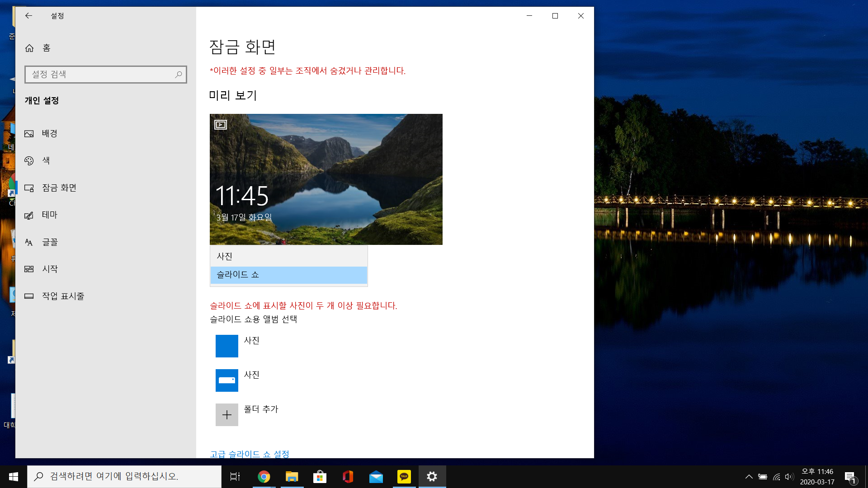The image size is (868, 488).
Task: Open Chrome from the taskbar
Action: [264, 477]
